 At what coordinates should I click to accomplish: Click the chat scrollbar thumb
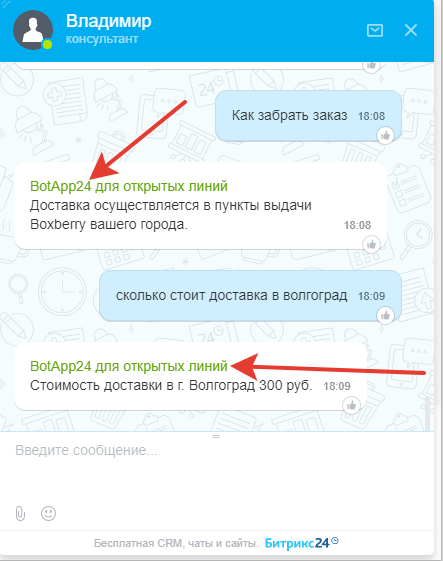click(427, 413)
